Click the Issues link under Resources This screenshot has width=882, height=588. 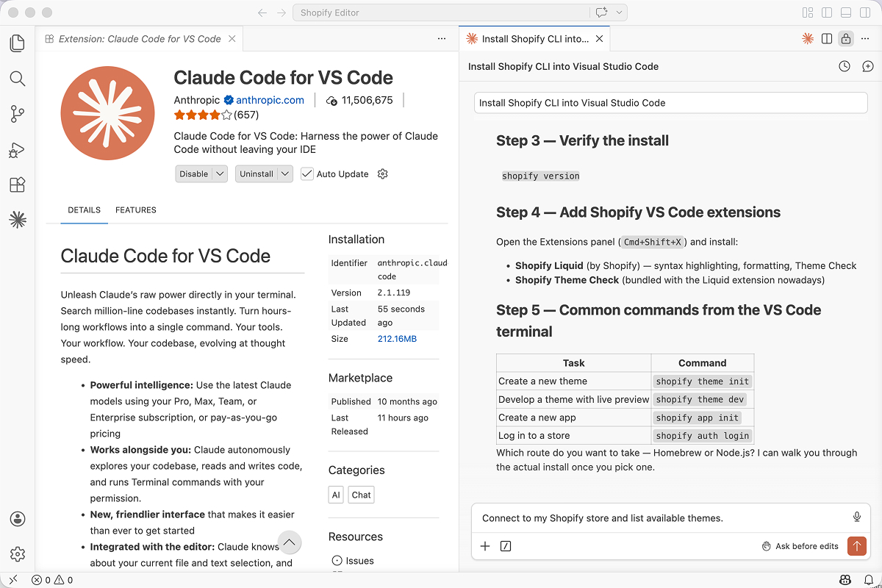pyautogui.click(x=359, y=560)
